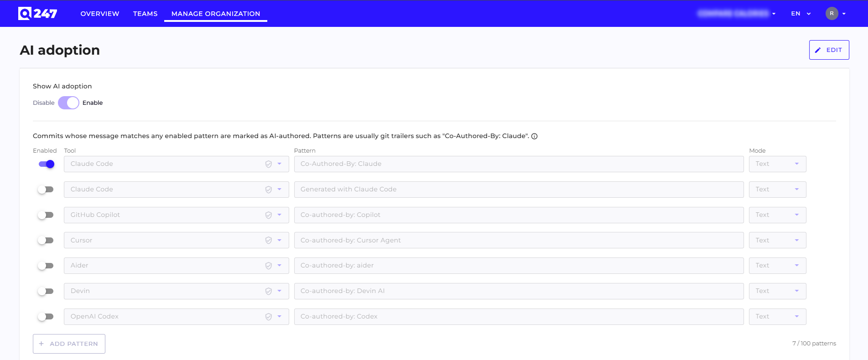Click the Co-authored-by: Devin AI field
This screenshot has width=868, height=360.
(x=519, y=291)
